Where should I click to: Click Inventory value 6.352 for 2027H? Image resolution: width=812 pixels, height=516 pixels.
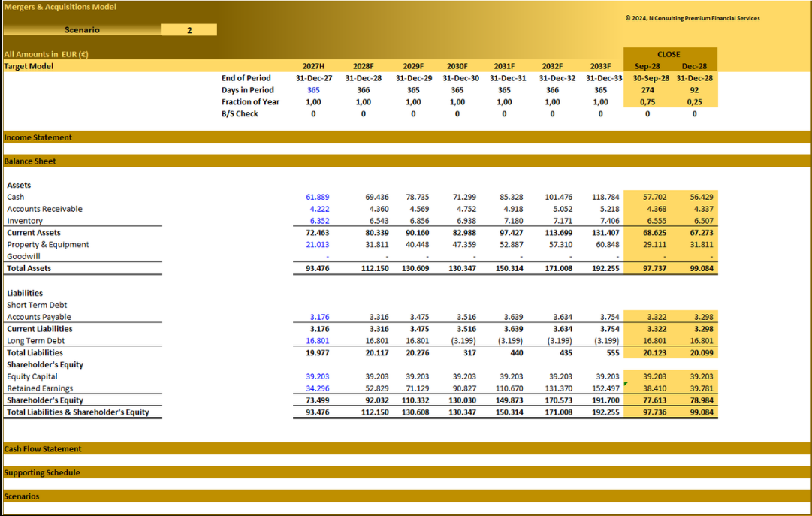(x=319, y=221)
